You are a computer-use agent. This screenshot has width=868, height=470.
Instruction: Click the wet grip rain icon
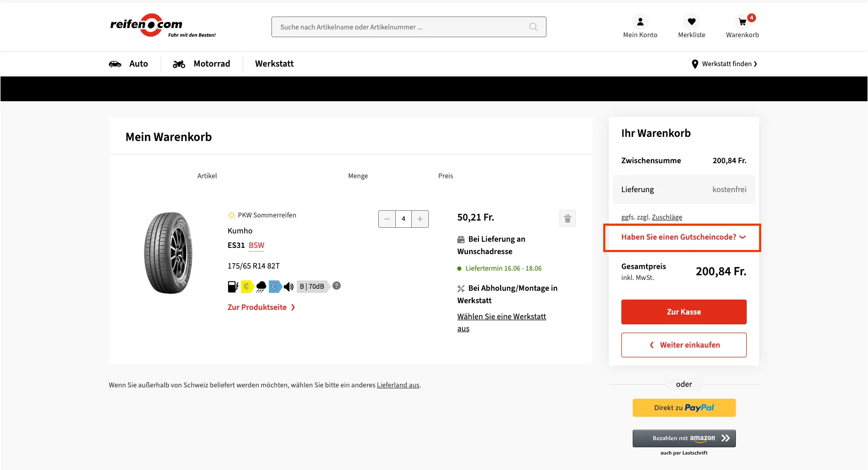pyautogui.click(x=261, y=287)
